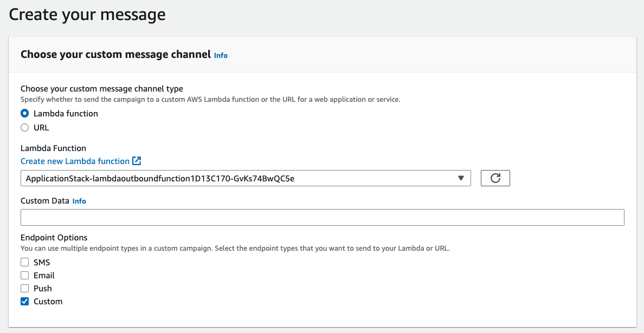Select the Lambda function radio button
644x333 pixels.
click(24, 113)
